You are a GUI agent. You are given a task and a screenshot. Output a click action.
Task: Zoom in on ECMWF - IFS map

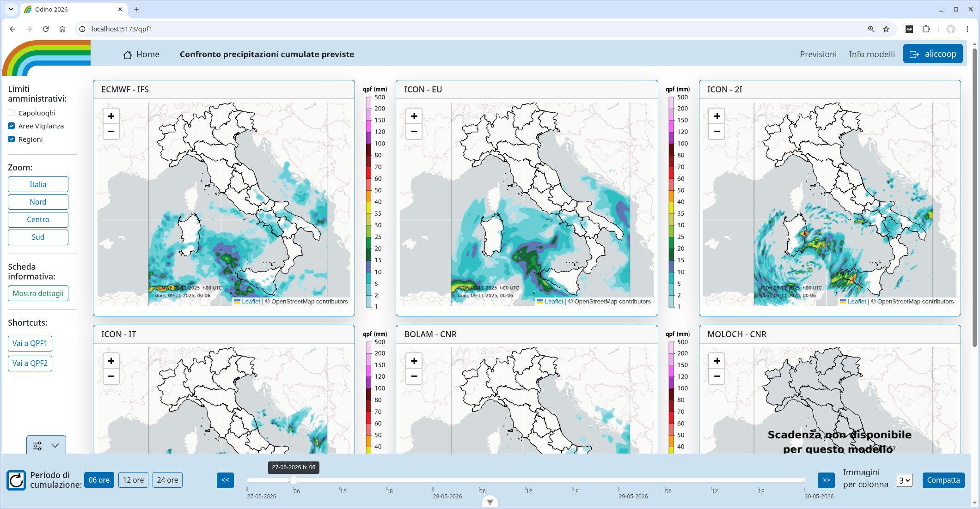point(111,116)
